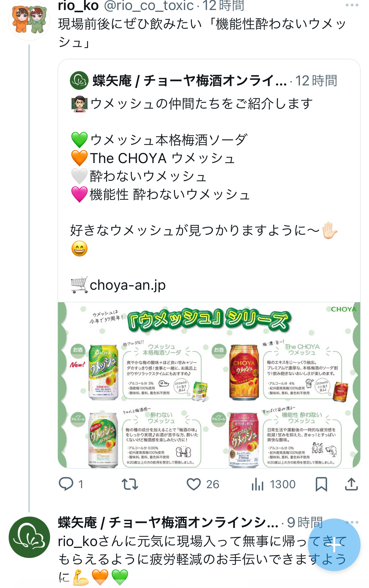Like the tweet with the heart icon

coord(194,484)
